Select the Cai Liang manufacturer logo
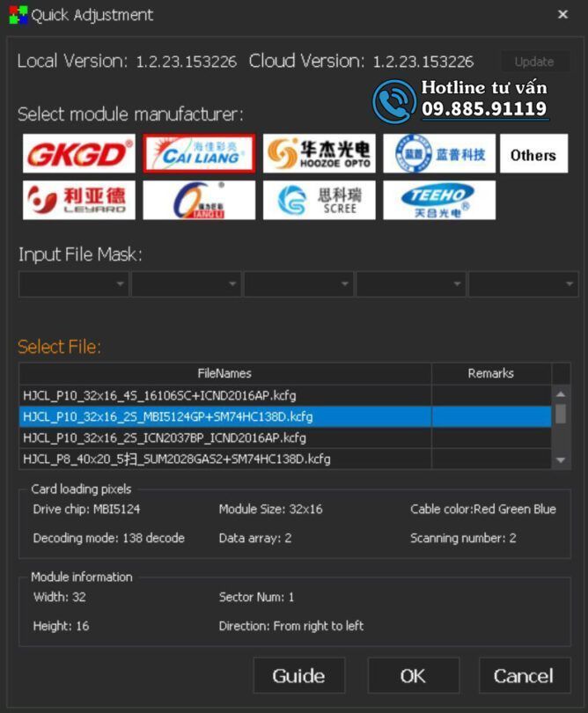This screenshot has height=713, width=588. [x=199, y=154]
